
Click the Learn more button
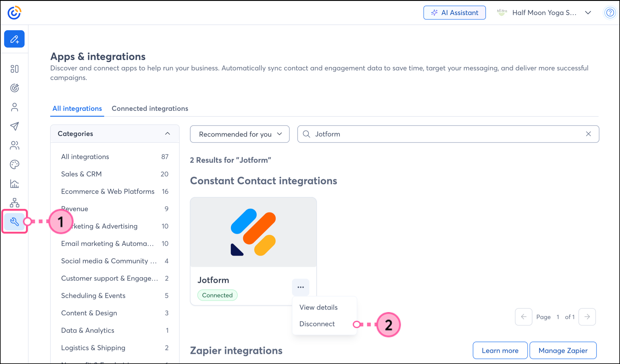click(500, 350)
